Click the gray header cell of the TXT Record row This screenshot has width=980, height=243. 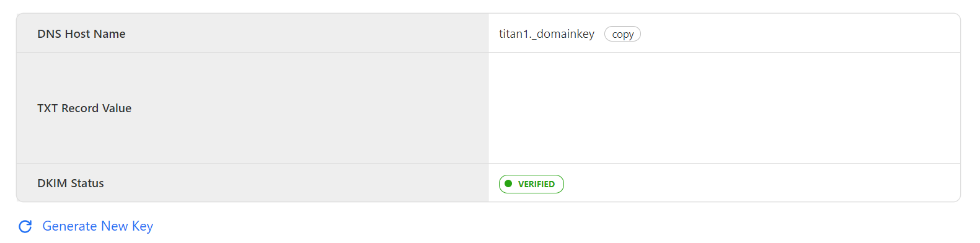tap(252, 108)
